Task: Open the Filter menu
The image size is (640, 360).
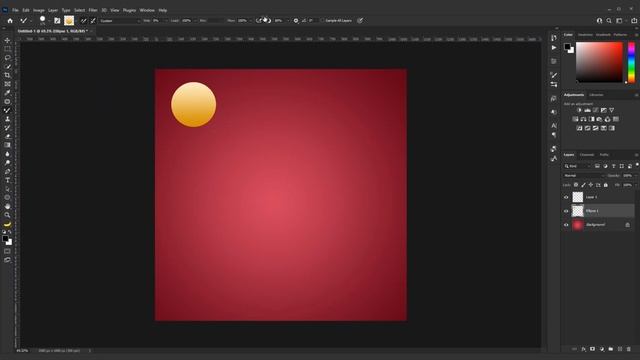Action: [93, 10]
